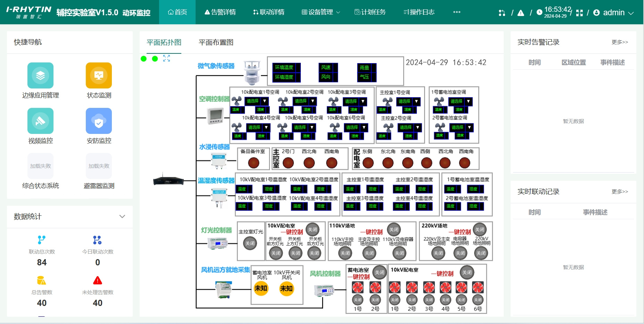Click the air conditioner controller device image
This screenshot has width=644, height=324.
(215, 116)
